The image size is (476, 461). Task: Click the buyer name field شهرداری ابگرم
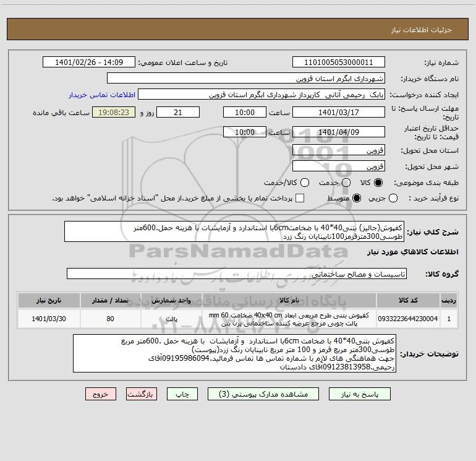(x=246, y=79)
